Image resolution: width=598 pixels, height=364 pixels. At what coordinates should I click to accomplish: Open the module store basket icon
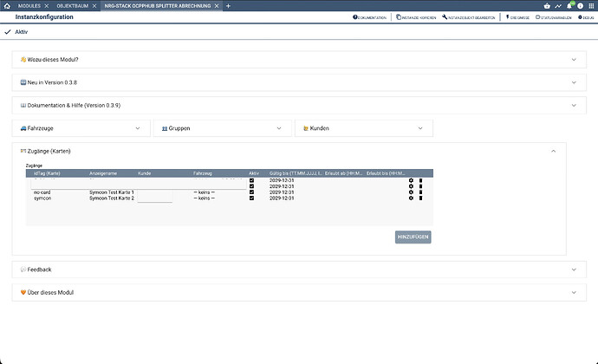pyautogui.click(x=547, y=6)
